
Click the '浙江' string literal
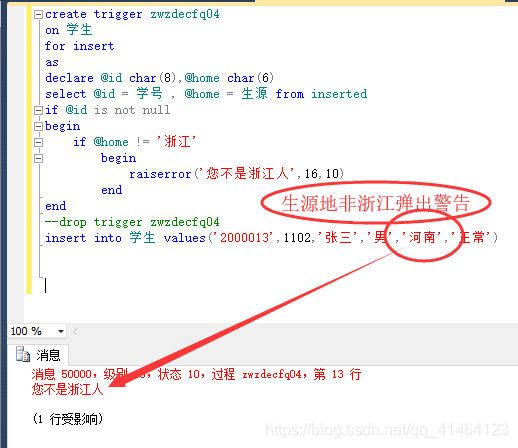click(x=177, y=142)
